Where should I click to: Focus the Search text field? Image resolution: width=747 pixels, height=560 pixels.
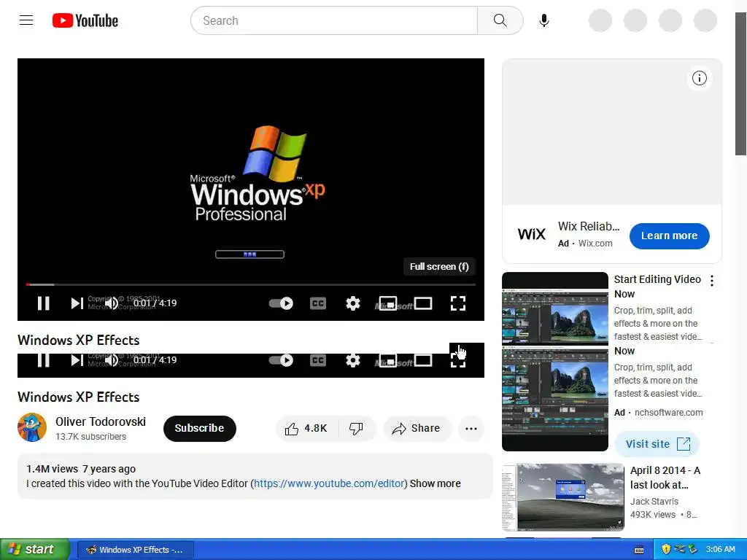pyautogui.click(x=334, y=20)
